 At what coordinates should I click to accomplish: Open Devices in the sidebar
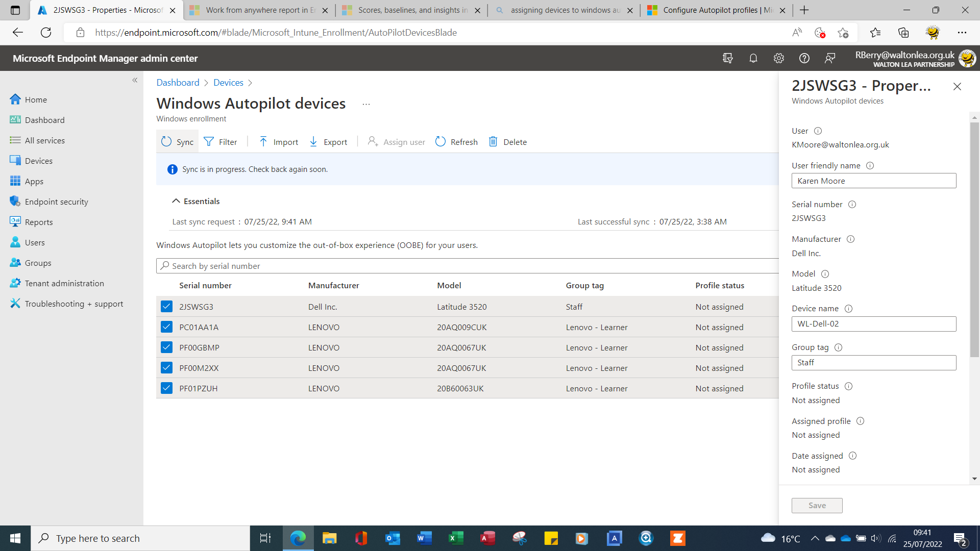(x=38, y=161)
